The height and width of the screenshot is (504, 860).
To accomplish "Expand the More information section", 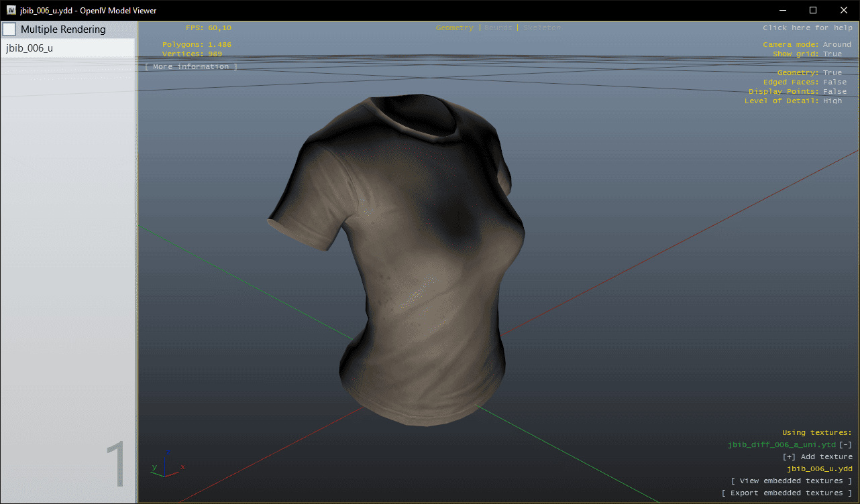I will click(x=191, y=66).
